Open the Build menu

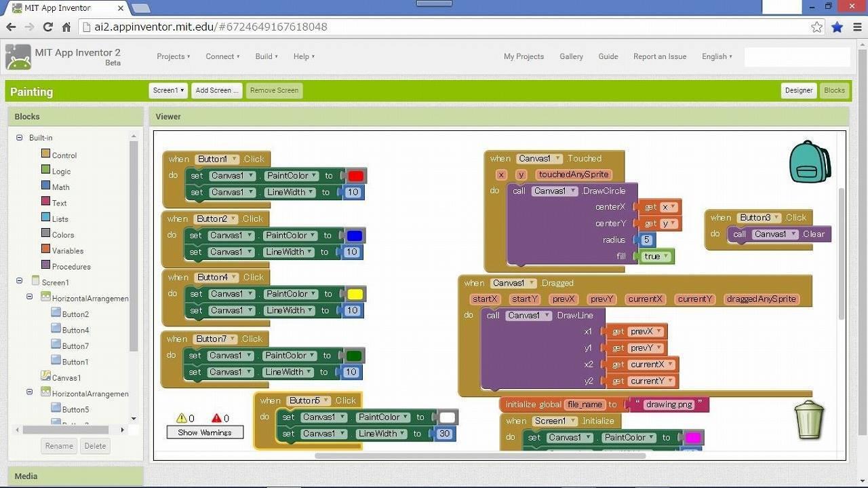[x=267, y=56]
